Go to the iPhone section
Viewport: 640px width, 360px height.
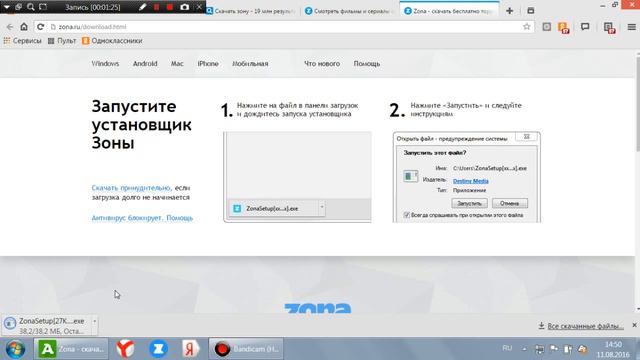(208, 64)
